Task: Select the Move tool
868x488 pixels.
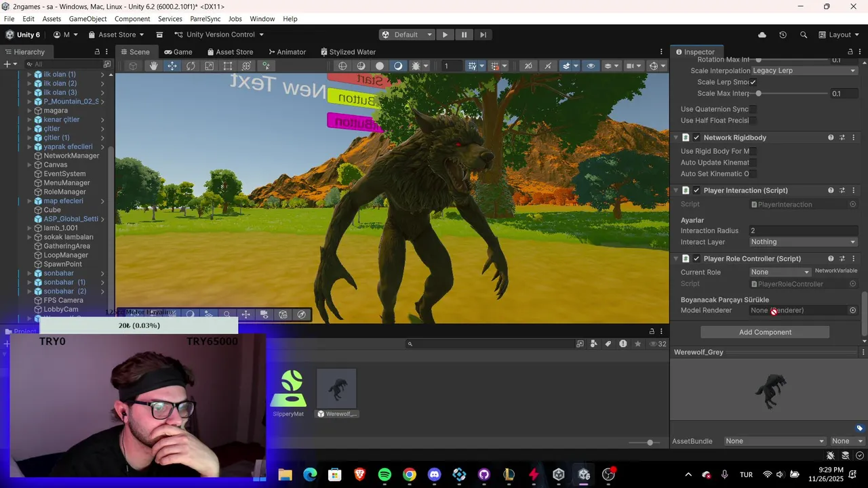Action: [172, 66]
